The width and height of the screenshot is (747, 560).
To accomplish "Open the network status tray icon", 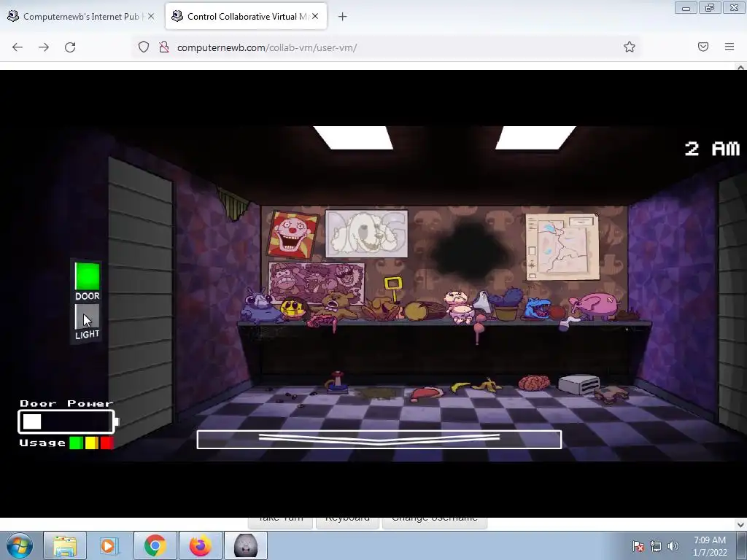I will pos(656,546).
